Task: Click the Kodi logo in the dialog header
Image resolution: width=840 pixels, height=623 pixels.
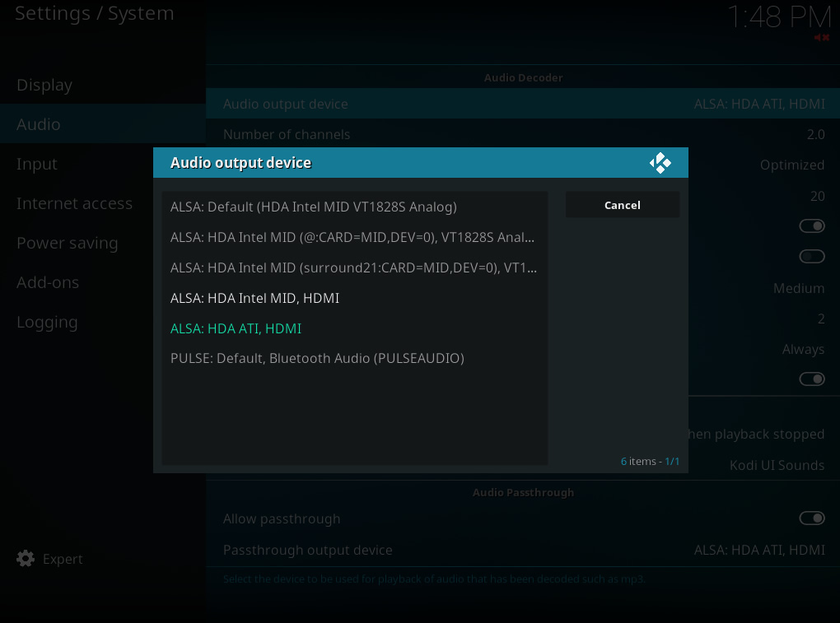Action: pyautogui.click(x=660, y=163)
